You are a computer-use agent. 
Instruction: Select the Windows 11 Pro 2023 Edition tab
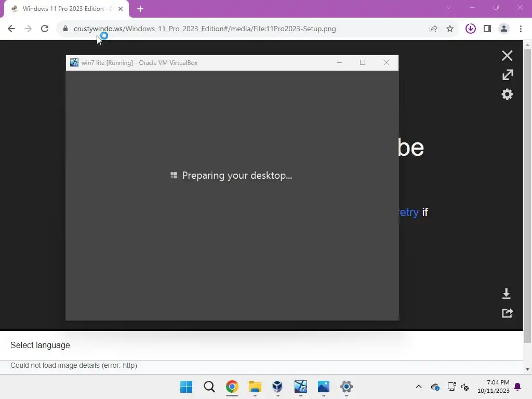(66, 9)
